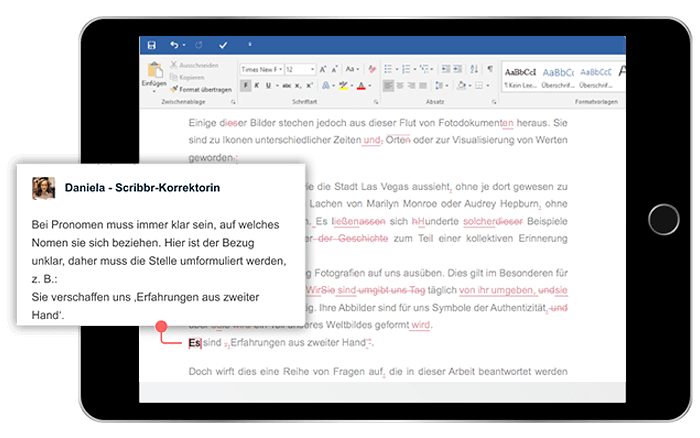Screen dimensions: 700x438
Task: Open the font size 12 dropdown
Action: 298,70
